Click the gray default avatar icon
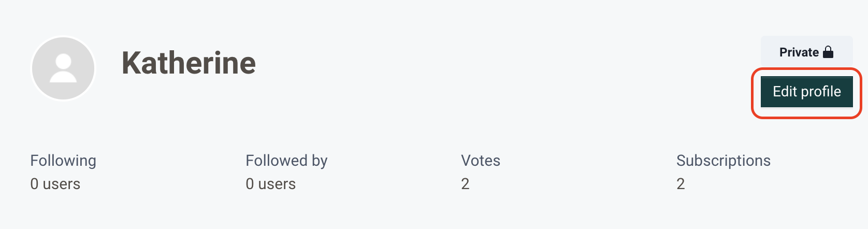This screenshot has width=868, height=229. (x=63, y=68)
